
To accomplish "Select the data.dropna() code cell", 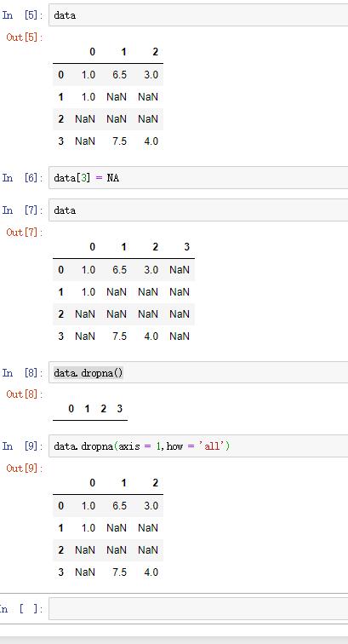I will click(x=198, y=373).
